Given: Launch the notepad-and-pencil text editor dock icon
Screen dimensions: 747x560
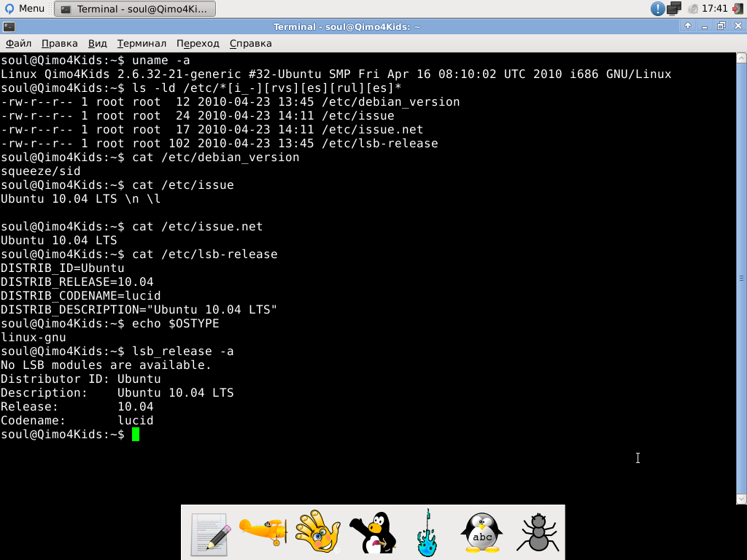Looking at the screenshot, I should (210, 533).
